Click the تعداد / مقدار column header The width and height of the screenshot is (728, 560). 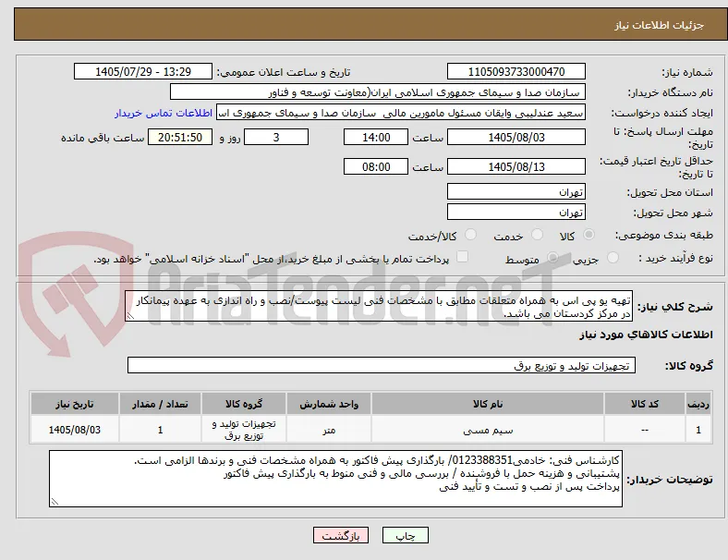point(160,404)
